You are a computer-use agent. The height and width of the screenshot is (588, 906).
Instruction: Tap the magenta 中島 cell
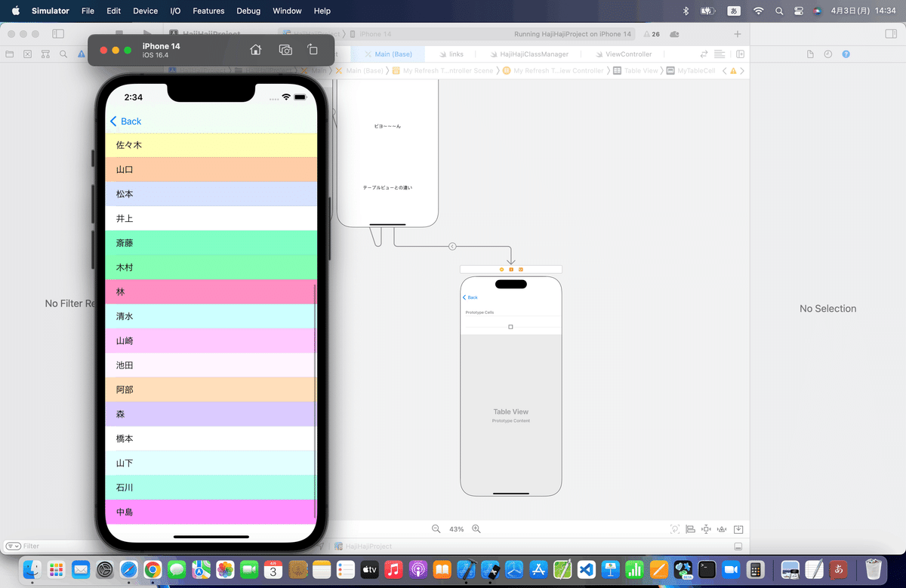point(211,512)
